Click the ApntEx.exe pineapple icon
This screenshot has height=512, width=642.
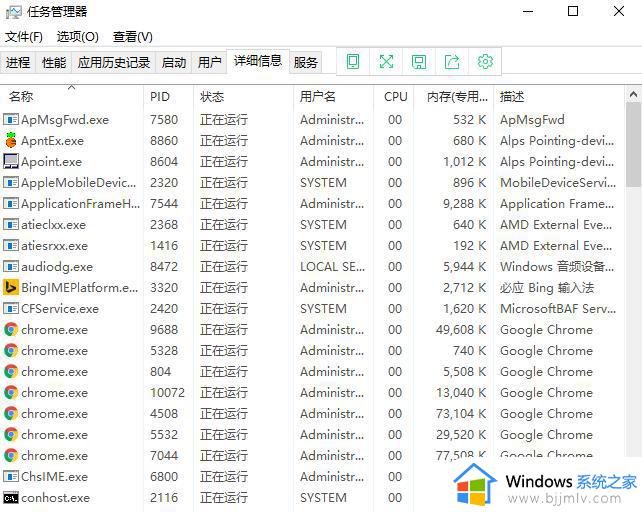tap(11, 140)
